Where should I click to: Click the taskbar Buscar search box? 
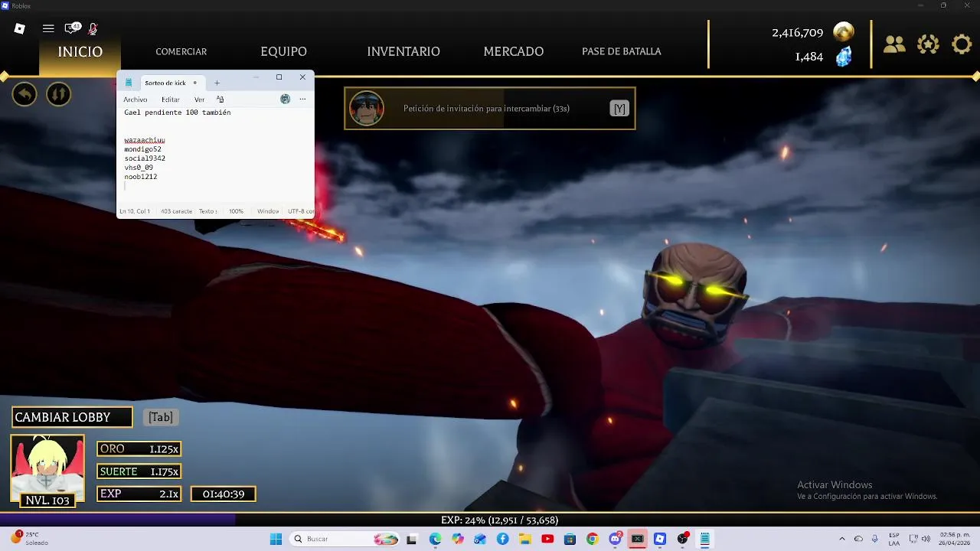click(346, 539)
